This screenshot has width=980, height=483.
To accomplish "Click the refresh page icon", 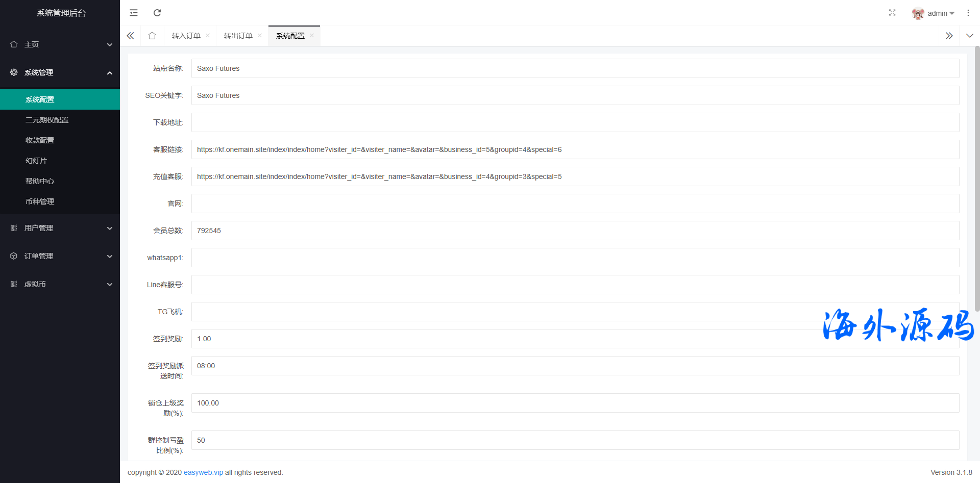I will (x=157, y=13).
